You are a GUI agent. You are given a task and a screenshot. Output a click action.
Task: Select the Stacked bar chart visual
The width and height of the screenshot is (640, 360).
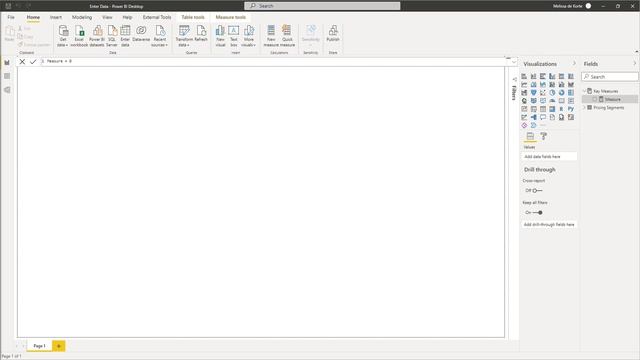click(x=524, y=76)
